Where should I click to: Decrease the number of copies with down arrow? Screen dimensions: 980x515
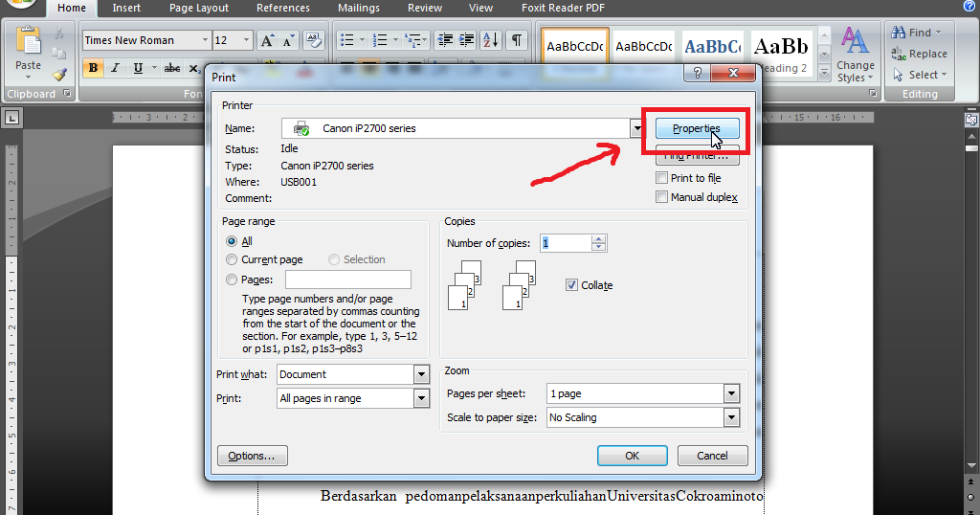[x=599, y=247]
